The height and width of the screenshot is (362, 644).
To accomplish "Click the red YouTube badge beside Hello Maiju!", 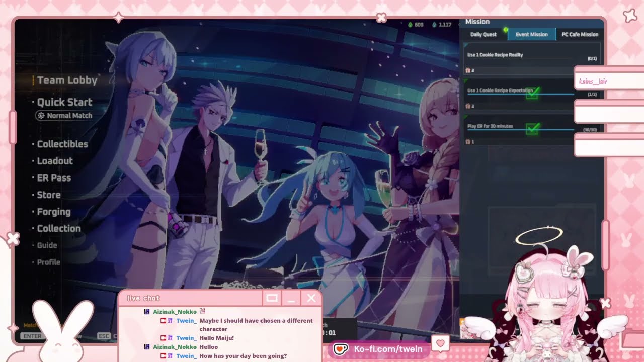I will click(x=163, y=338).
